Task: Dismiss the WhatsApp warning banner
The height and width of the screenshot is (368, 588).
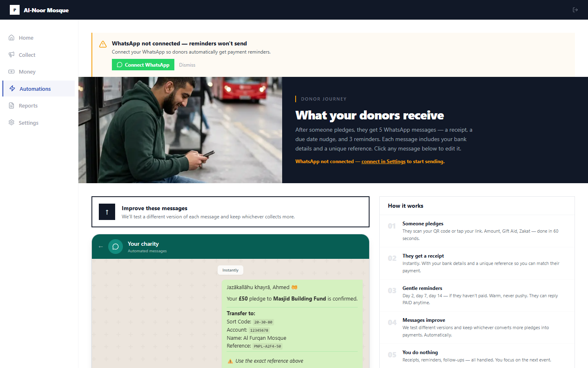Action: (187, 65)
